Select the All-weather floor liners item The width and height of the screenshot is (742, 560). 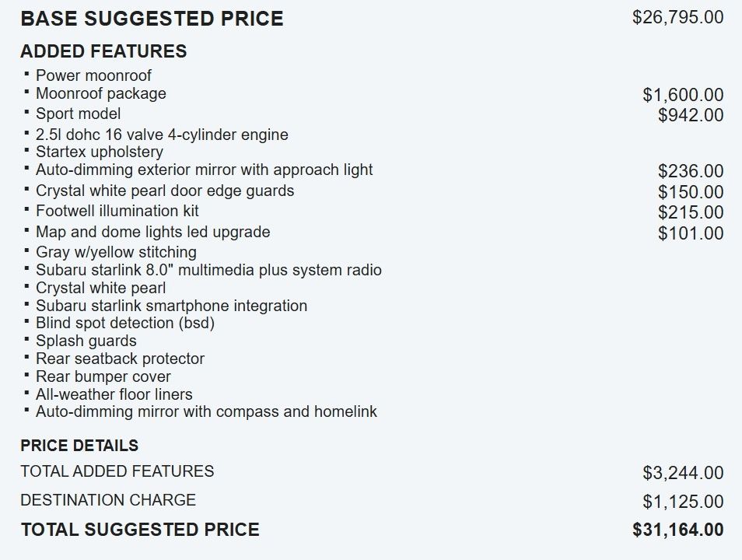click(x=114, y=394)
